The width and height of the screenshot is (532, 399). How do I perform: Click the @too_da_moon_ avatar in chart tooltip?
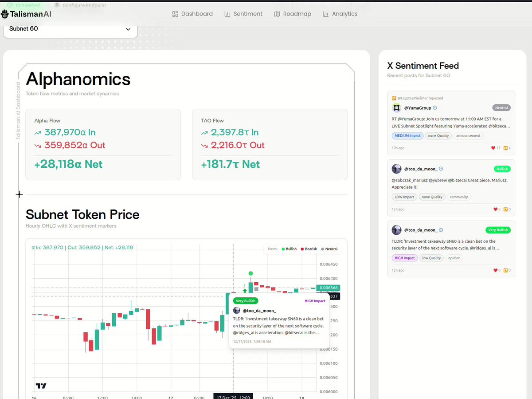pyautogui.click(x=237, y=311)
